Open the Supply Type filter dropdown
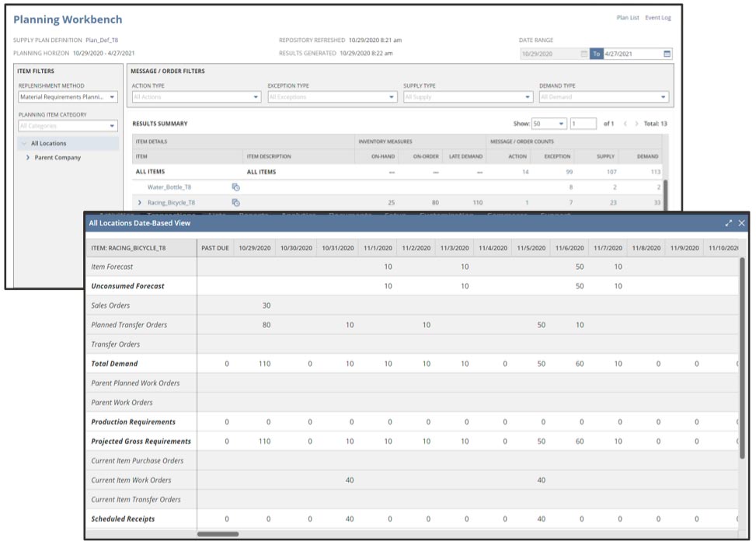Screen dimensions: 756x545 point(468,97)
